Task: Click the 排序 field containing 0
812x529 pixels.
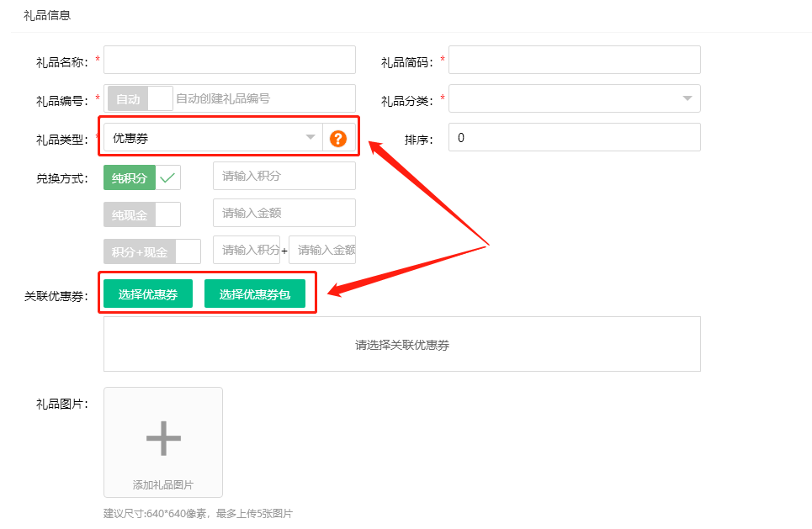Action: pyautogui.click(x=575, y=137)
